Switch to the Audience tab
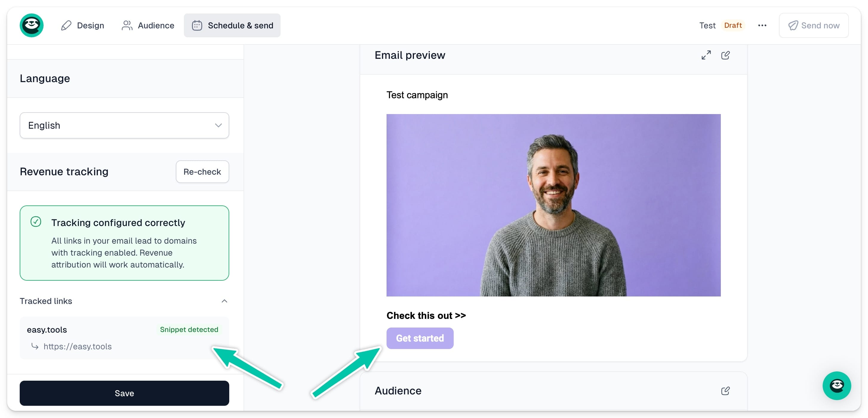 click(148, 25)
